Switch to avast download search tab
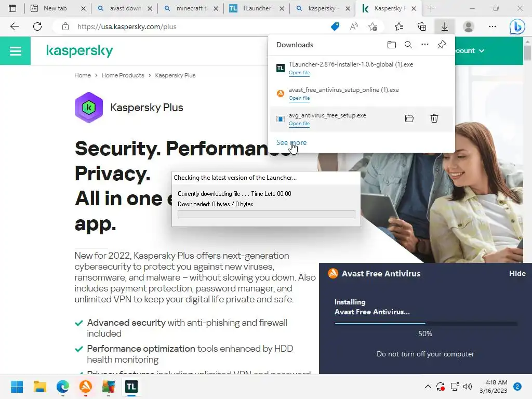The width and height of the screenshot is (532, 399). pos(125,8)
